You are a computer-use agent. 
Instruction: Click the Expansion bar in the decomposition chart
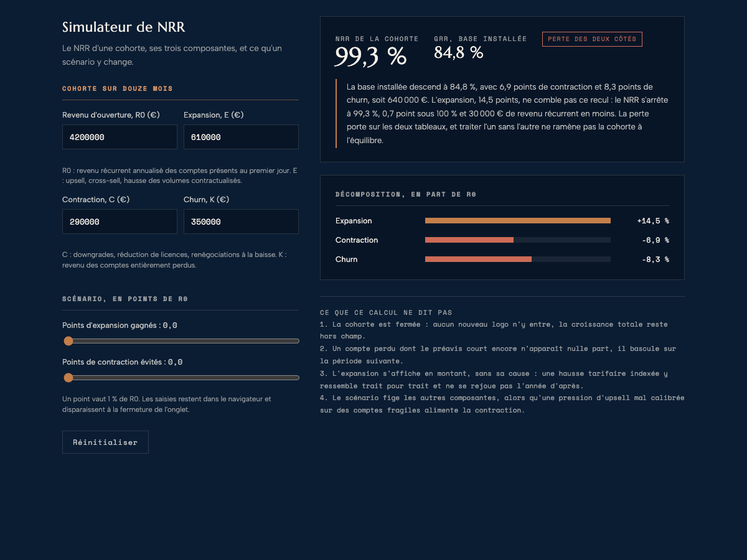pyautogui.click(x=518, y=221)
